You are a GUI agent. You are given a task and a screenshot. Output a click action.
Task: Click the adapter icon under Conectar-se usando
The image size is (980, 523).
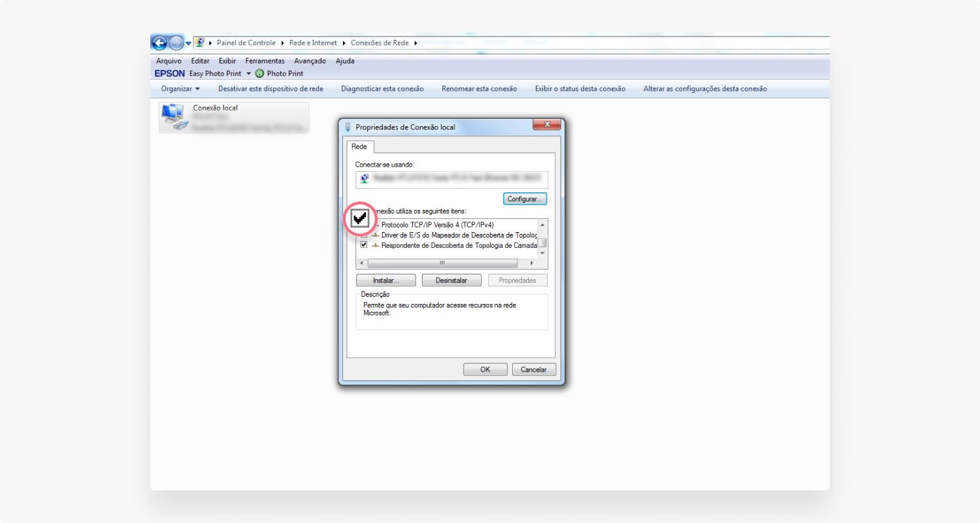pyautogui.click(x=363, y=180)
